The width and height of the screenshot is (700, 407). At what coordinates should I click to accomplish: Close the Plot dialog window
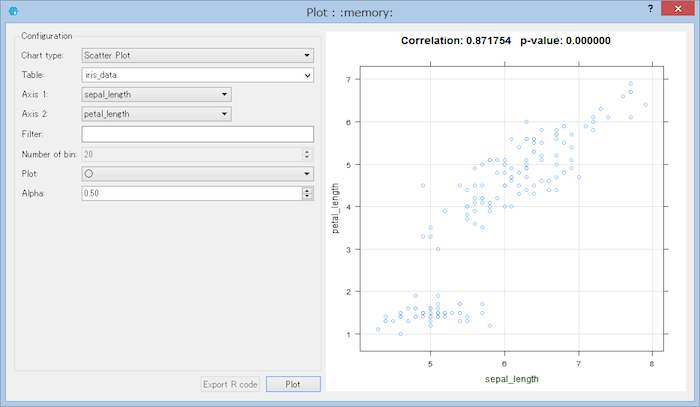[x=677, y=8]
